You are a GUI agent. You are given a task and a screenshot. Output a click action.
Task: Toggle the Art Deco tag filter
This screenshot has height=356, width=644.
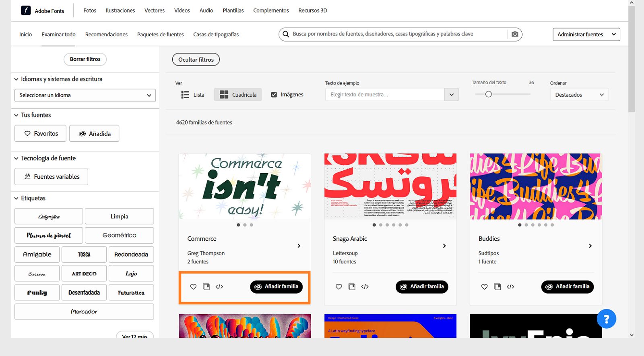[x=84, y=273]
